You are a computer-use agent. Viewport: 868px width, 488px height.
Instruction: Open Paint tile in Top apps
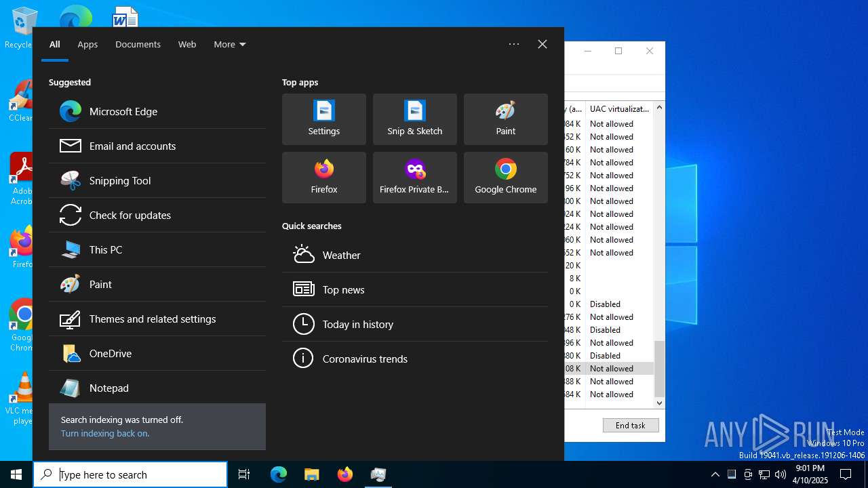pos(506,119)
